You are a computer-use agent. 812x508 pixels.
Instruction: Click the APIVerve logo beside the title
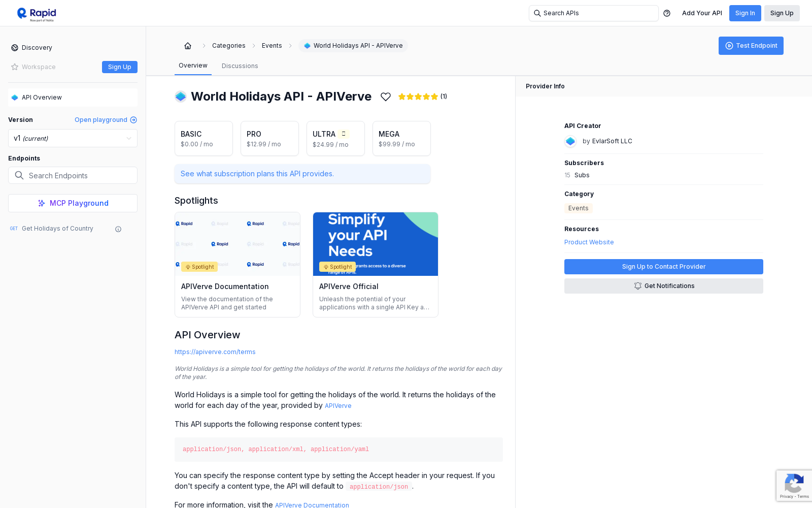181,97
